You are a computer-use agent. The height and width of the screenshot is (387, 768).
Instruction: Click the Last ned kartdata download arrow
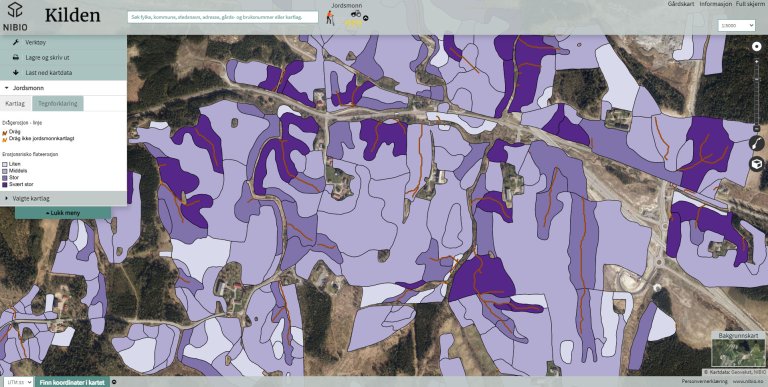tap(15, 73)
